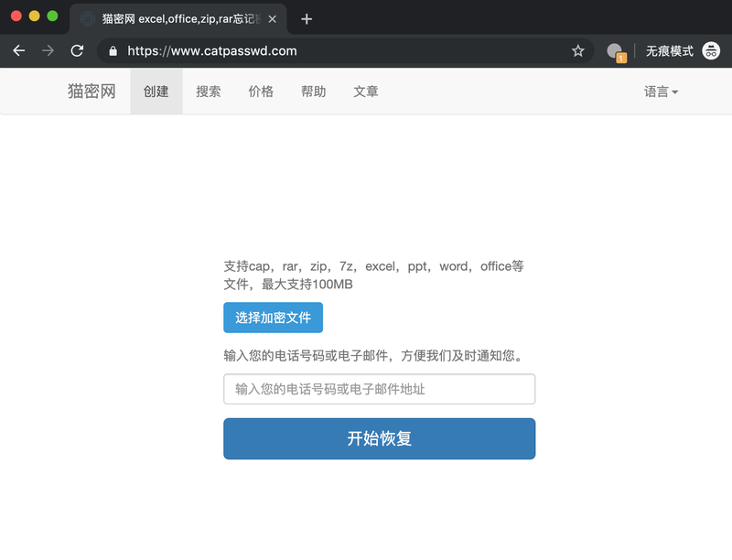Click the phone or email input field

379,389
